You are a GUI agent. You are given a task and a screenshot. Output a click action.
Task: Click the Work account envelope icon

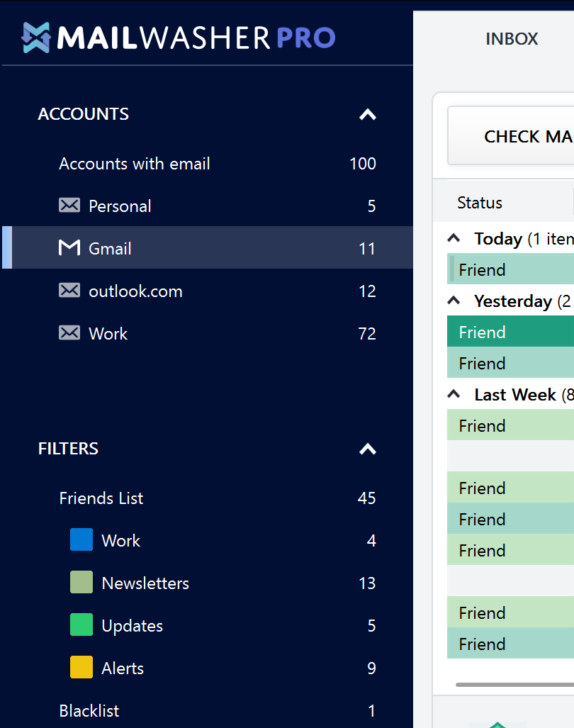click(x=69, y=332)
